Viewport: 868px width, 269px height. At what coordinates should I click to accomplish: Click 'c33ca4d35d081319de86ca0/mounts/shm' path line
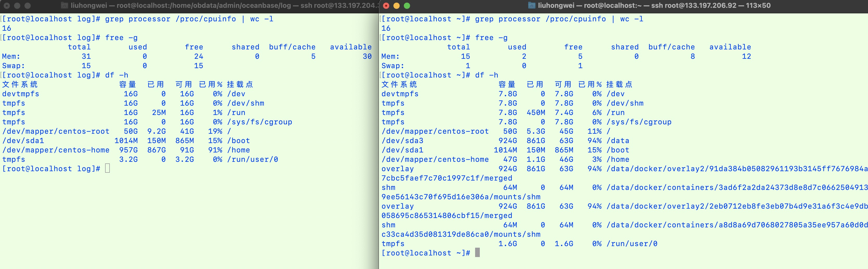pyautogui.click(x=461, y=234)
